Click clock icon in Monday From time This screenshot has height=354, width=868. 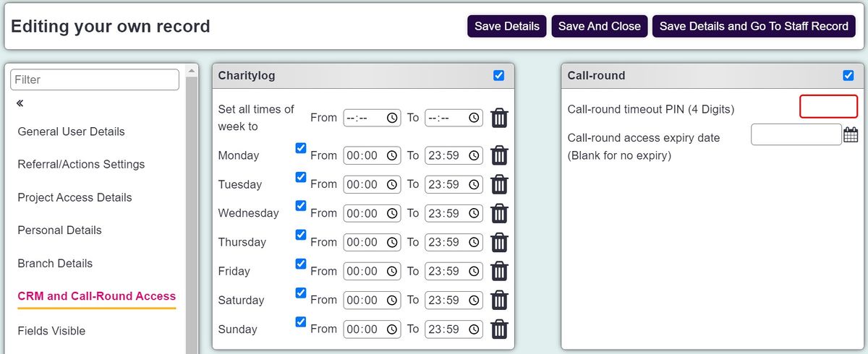pyautogui.click(x=391, y=155)
